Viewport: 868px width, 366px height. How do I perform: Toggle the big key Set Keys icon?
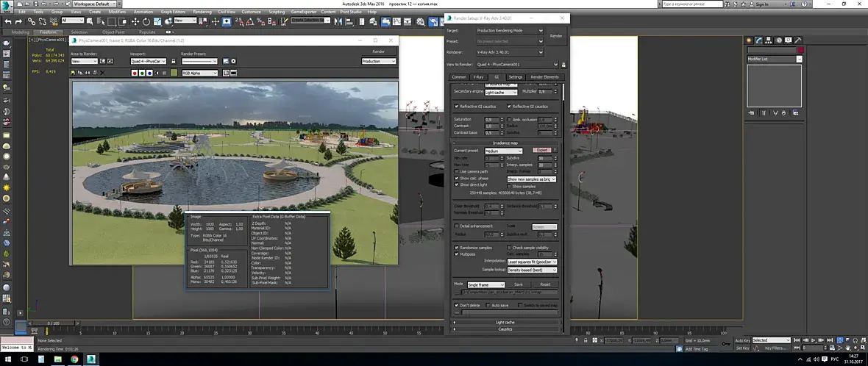coord(727,343)
